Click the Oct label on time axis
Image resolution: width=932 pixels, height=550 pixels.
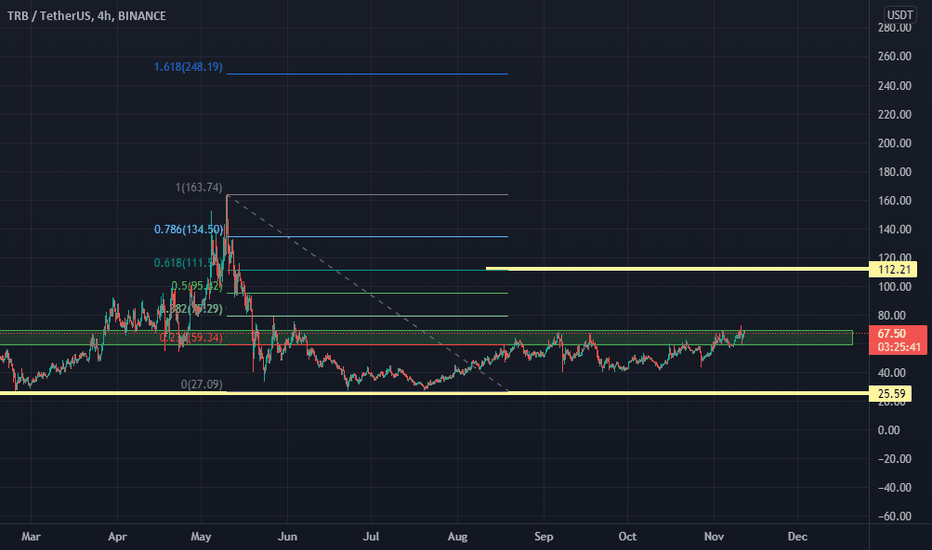(627, 536)
